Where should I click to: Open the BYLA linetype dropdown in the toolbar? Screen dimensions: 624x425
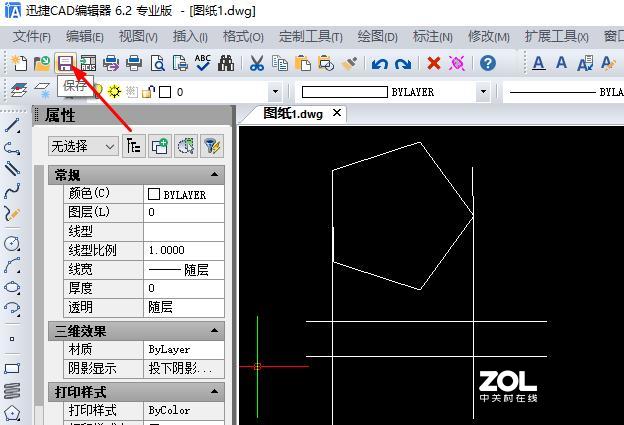click(564, 92)
